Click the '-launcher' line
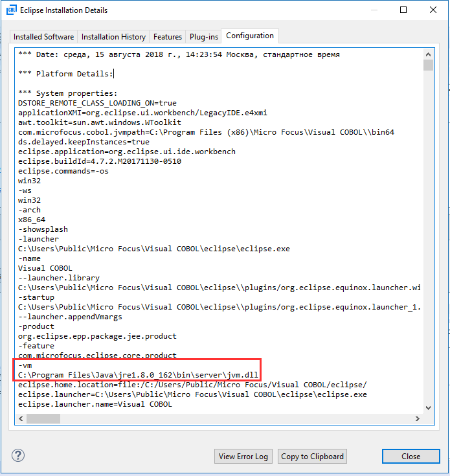This screenshot has height=476, width=450. point(38,239)
